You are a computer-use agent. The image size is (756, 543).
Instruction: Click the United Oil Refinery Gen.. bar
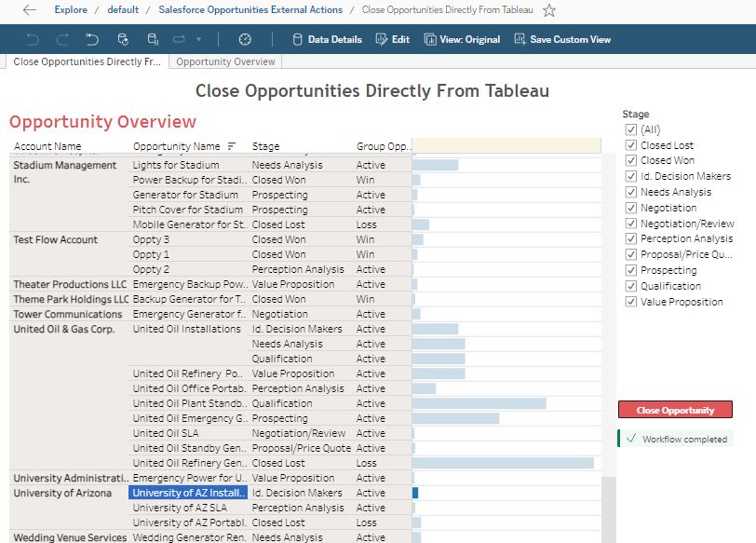coord(504,464)
